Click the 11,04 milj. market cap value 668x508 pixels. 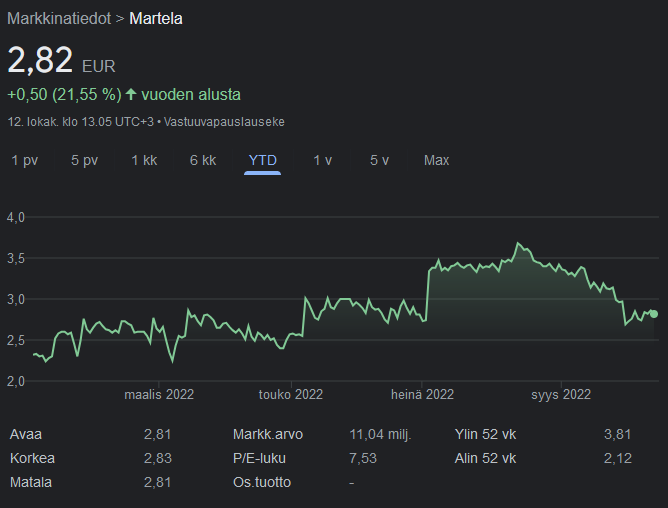click(x=380, y=434)
